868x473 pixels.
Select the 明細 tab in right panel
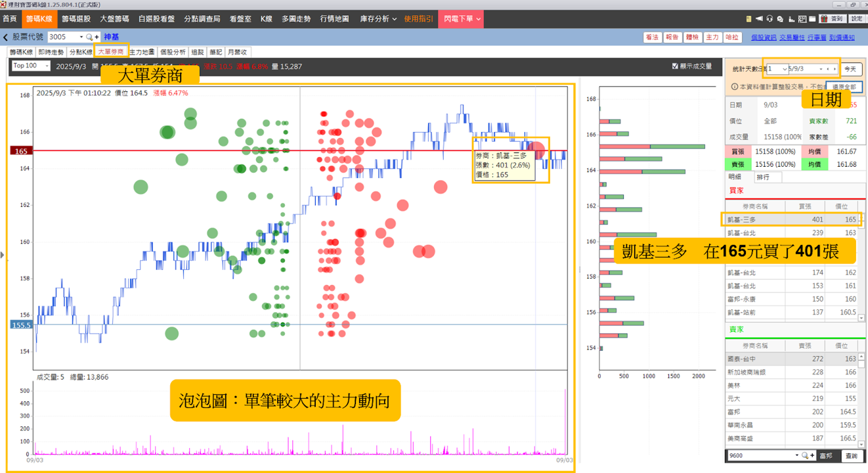[735, 177]
